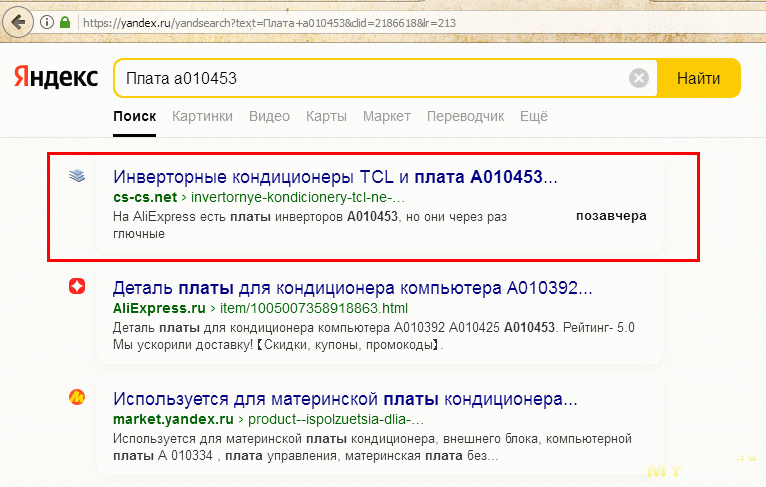Click the Yandex Market orange favicon
Viewport: 766px width, 487px height.
77,397
